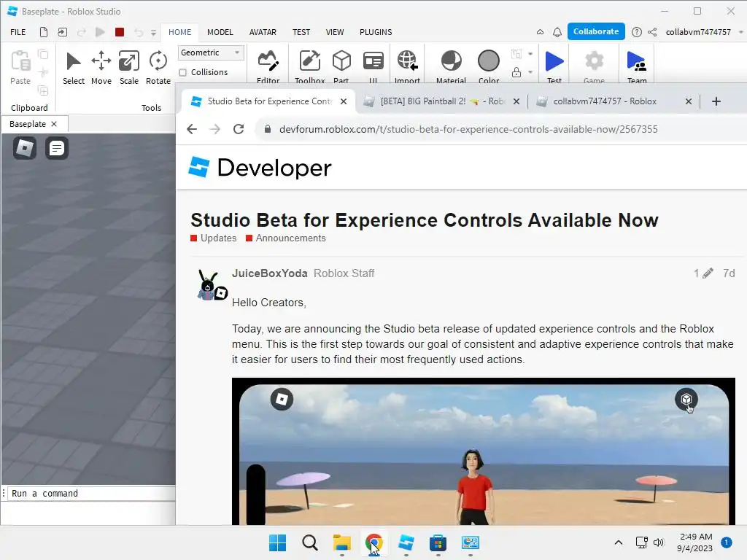Click the Roblox menu icon in viewport
Image resolution: width=747 pixels, height=560 pixels.
[x=25, y=148]
